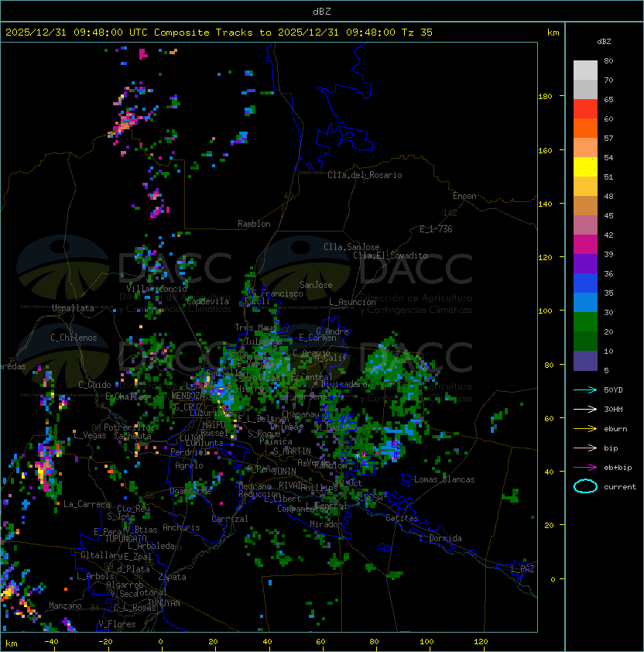644x652 pixels.
Task: Select the L_PAZ label on the map
Action: [522, 569]
